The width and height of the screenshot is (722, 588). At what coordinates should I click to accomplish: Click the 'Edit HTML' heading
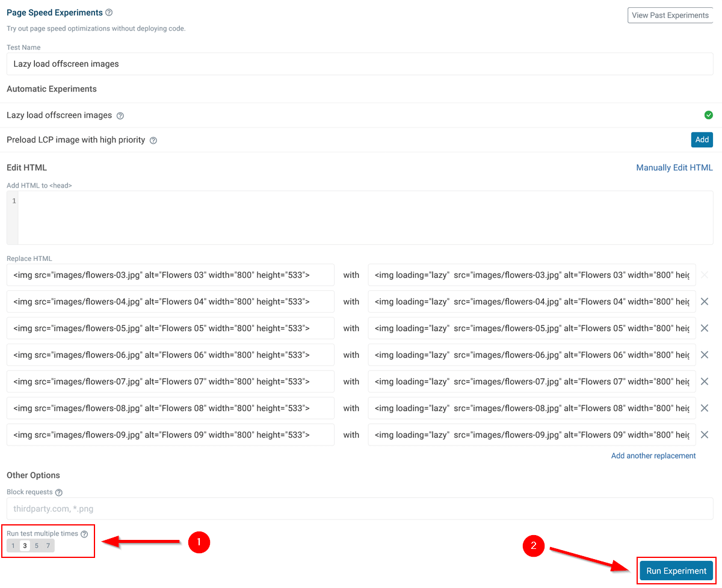pyautogui.click(x=26, y=168)
